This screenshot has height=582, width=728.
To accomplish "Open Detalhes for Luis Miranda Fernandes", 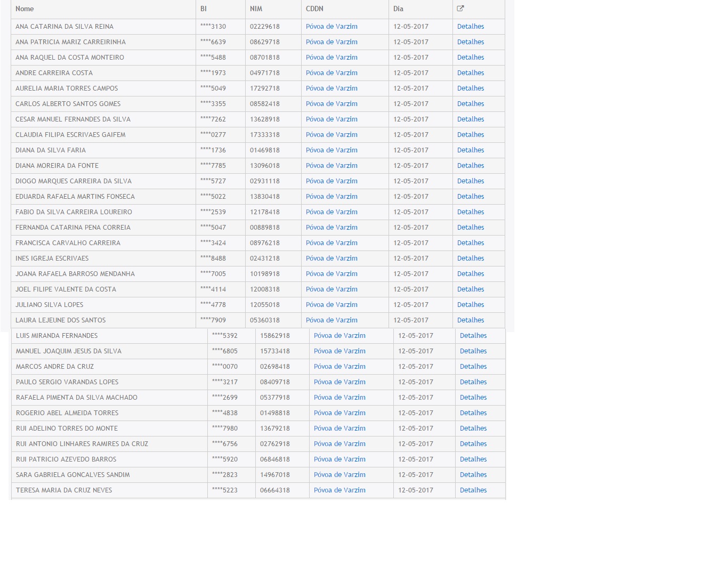I will tap(473, 336).
